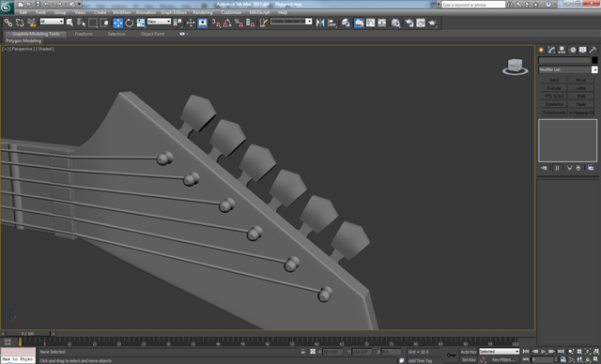Activate the Select and Move tool
Screen dimensions: 601x364
(118, 23)
